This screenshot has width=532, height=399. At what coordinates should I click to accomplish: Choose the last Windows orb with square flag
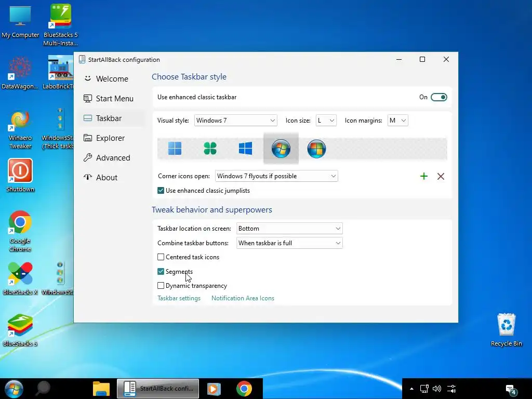coord(316,149)
